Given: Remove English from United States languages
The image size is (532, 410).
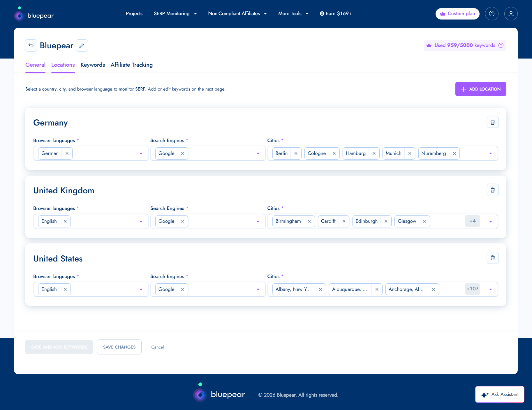Looking at the screenshot, I should 65,289.
